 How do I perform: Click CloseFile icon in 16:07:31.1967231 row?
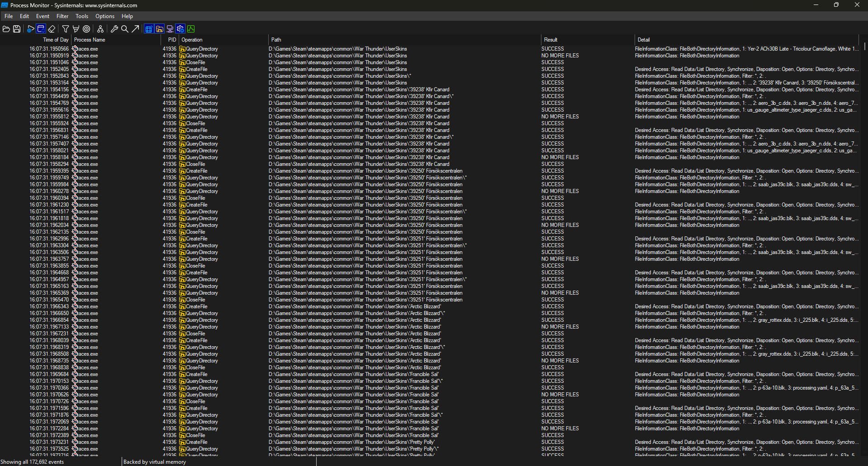(182, 334)
